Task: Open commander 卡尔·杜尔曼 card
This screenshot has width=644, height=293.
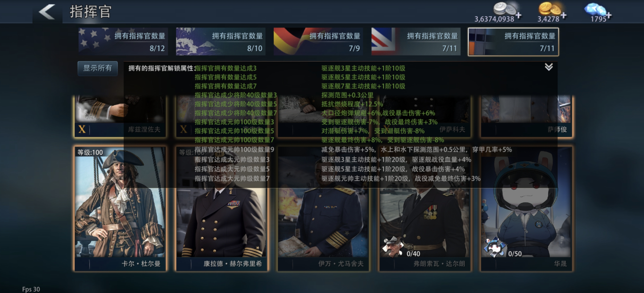Action: [120, 209]
